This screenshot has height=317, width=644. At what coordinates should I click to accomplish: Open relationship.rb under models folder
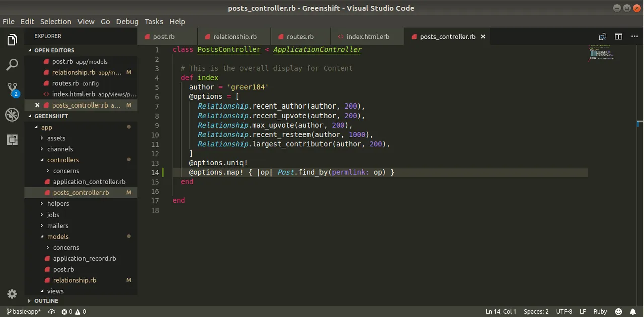pos(80,280)
